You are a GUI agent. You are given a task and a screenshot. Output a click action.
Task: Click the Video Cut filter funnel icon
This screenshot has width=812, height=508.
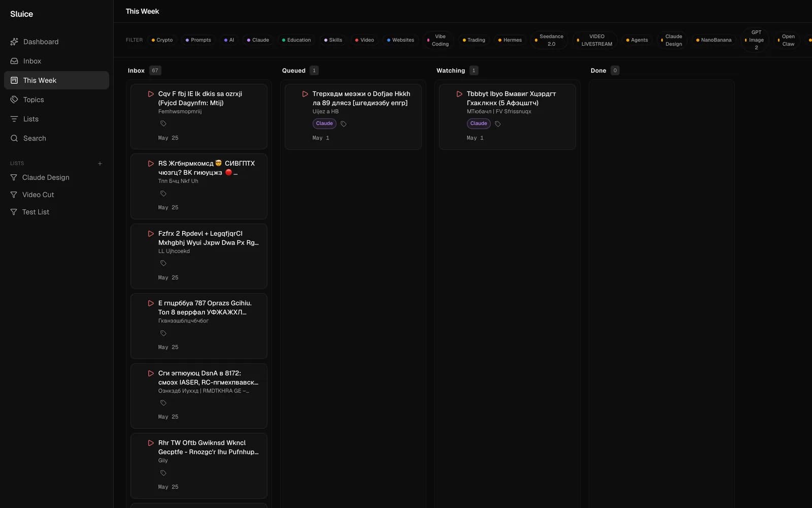click(x=14, y=195)
